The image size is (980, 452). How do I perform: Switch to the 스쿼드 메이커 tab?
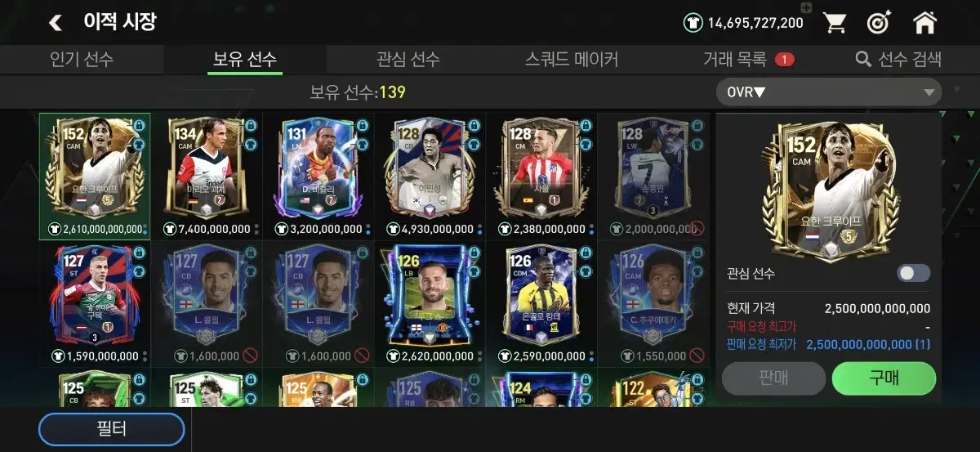pyautogui.click(x=572, y=59)
